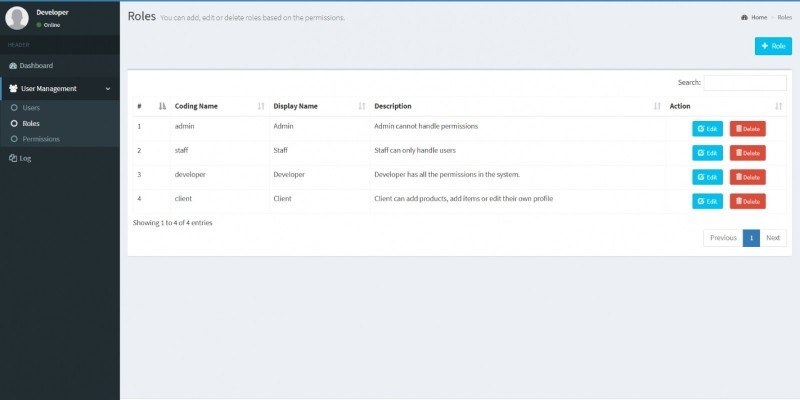Delete the staff role
Image resolution: width=800 pixels, height=400 pixels.
coord(747,153)
